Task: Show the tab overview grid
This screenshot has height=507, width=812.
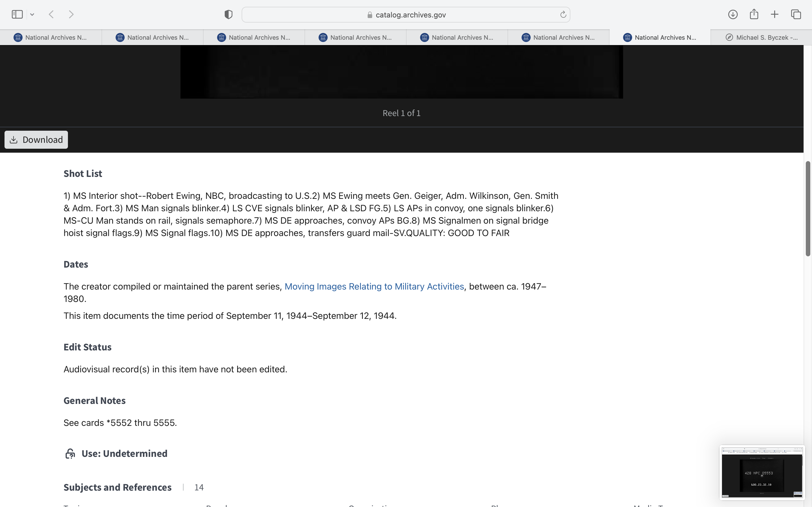Action: (x=796, y=14)
